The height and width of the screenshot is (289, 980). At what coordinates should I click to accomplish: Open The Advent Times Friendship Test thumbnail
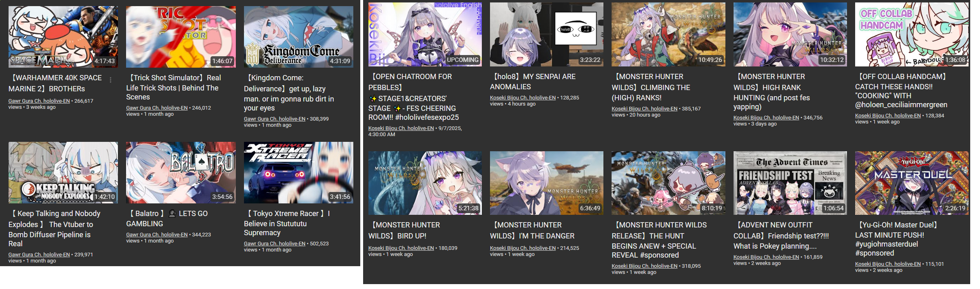click(790, 183)
